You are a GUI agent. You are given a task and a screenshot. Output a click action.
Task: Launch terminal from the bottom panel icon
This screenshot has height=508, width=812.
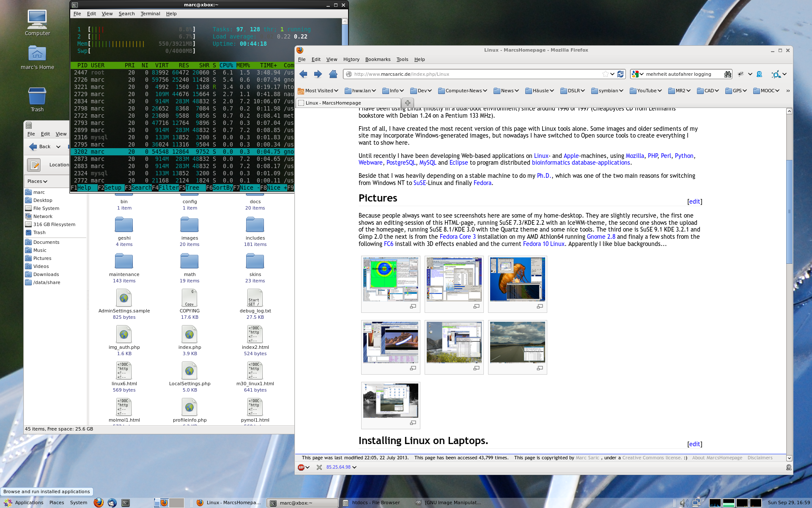click(126, 503)
